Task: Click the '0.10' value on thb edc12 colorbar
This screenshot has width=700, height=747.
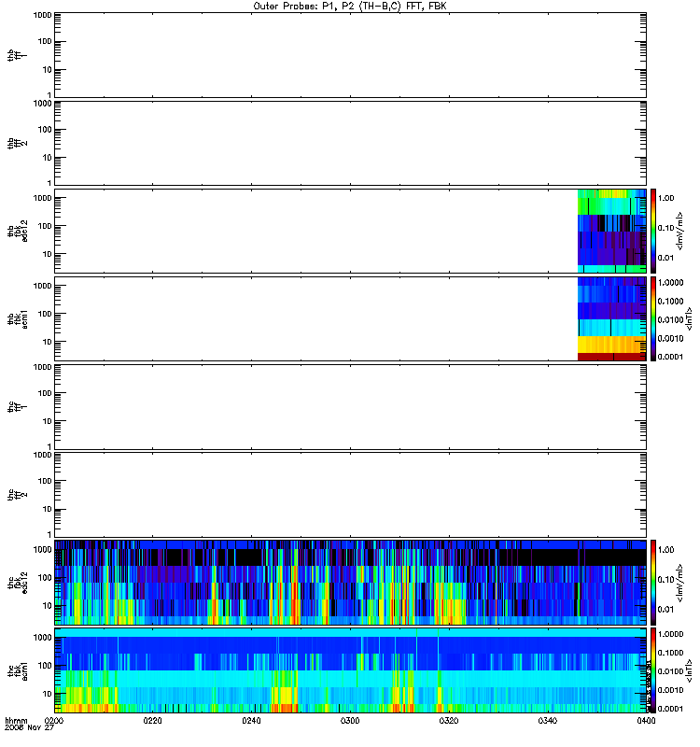Action: tap(666, 228)
